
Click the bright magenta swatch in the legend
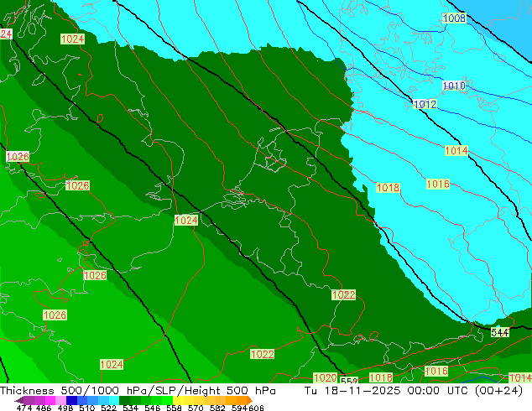point(50,400)
